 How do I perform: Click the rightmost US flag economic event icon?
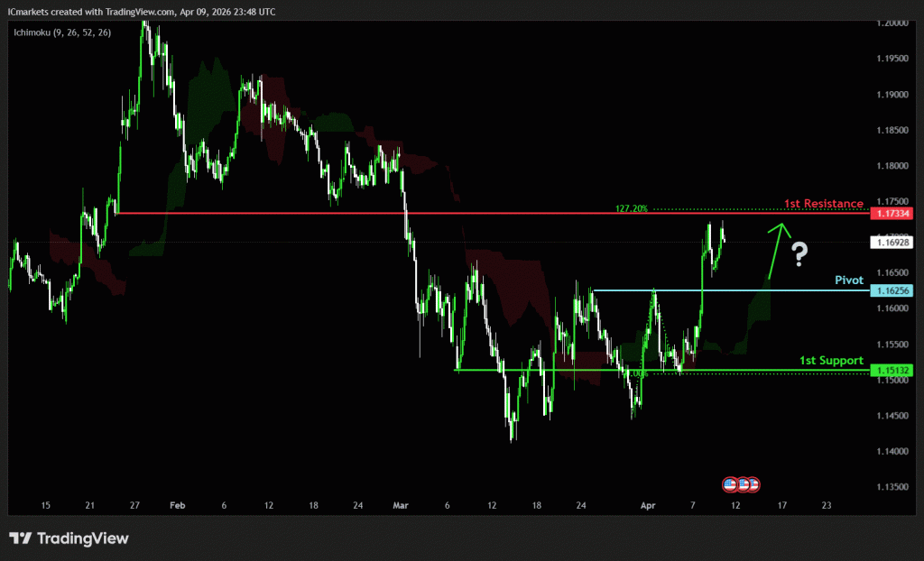753,484
